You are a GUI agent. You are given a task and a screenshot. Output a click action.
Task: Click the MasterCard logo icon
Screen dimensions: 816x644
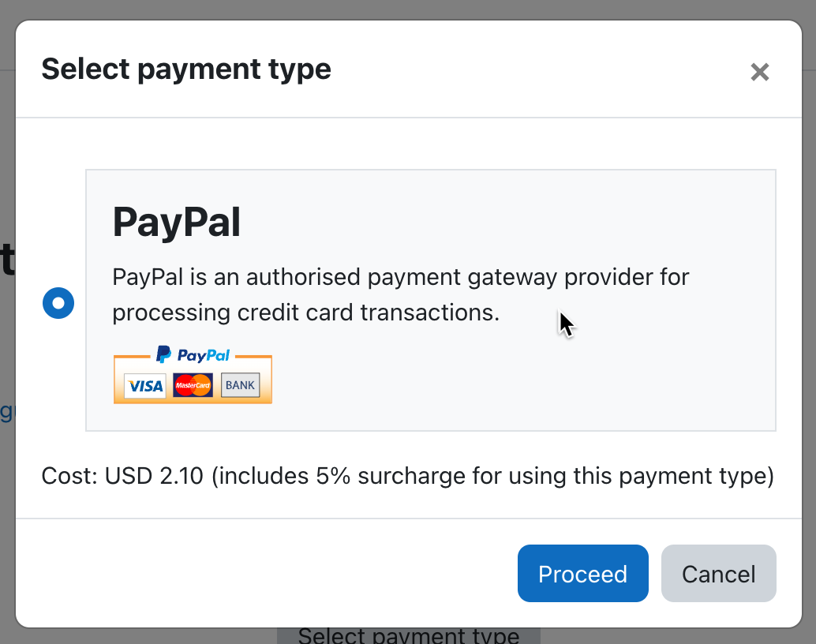click(x=193, y=385)
